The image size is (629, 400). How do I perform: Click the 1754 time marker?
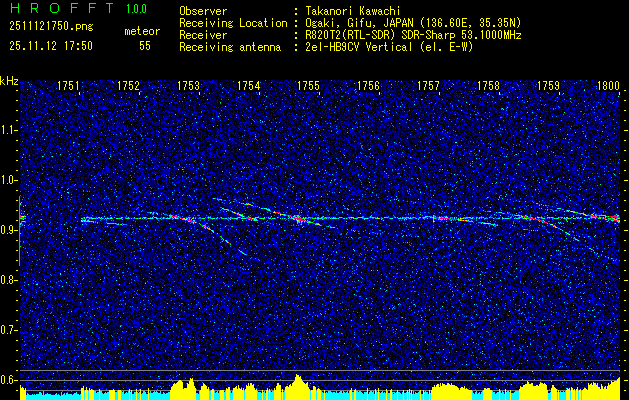click(x=248, y=85)
